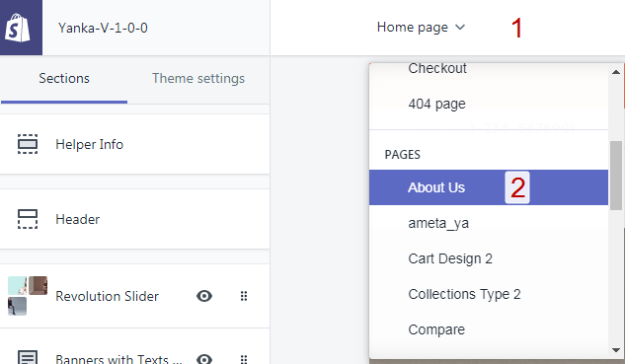Grab the Banners with Texts drag handle
The image size is (625, 364).
point(244,359)
